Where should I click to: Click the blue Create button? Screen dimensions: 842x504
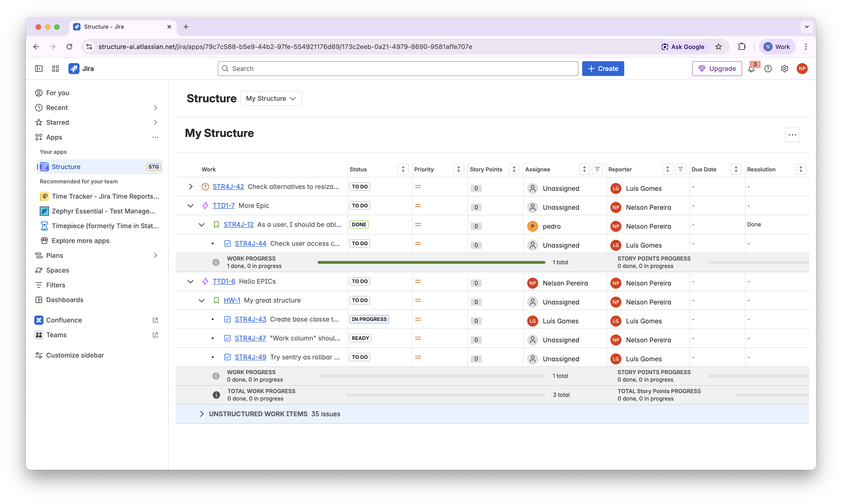pyautogui.click(x=603, y=69)
